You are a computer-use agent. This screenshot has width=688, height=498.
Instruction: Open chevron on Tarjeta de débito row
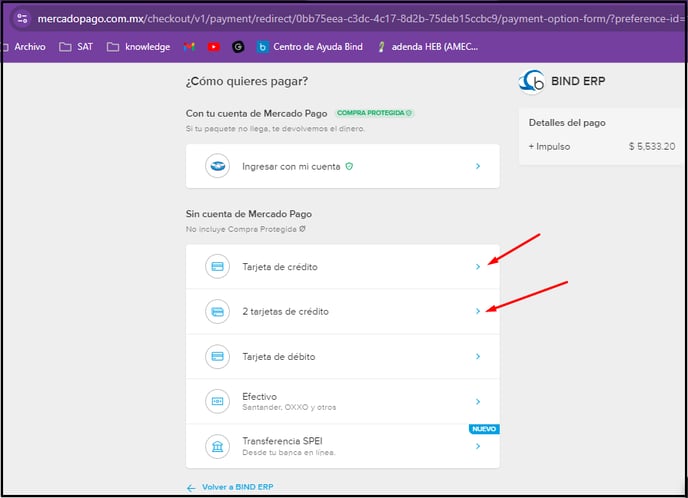coord(478,356)
